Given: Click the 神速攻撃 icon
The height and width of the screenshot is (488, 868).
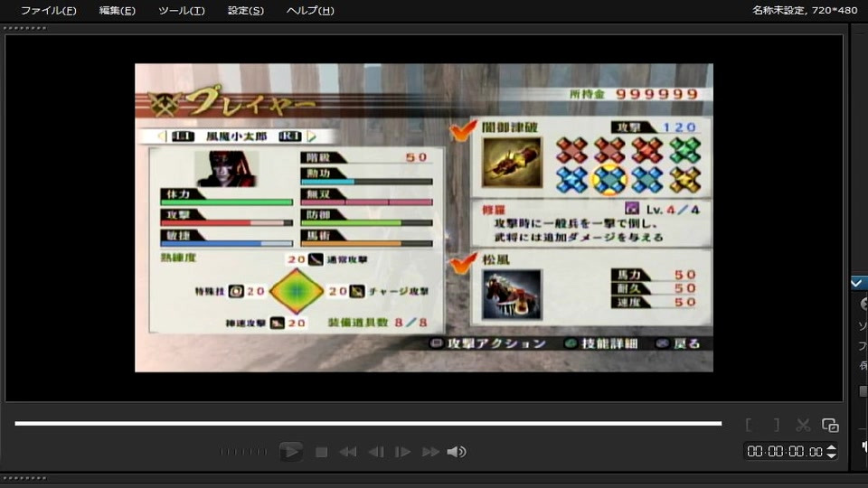Looking at the screenshot, I should pyautogui.click(x=278, y=324).
